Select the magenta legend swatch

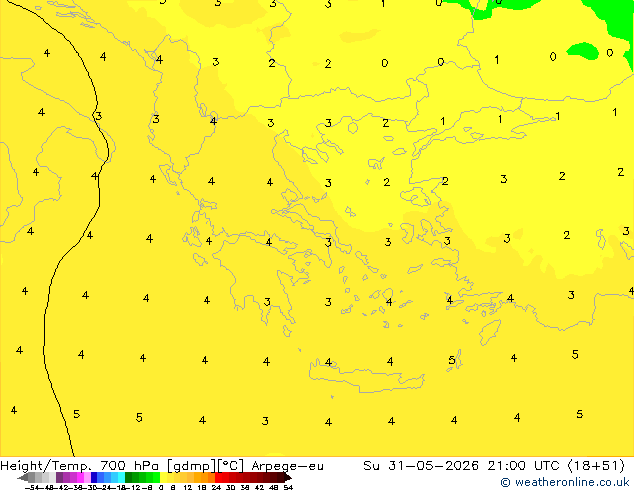(80, 478)
